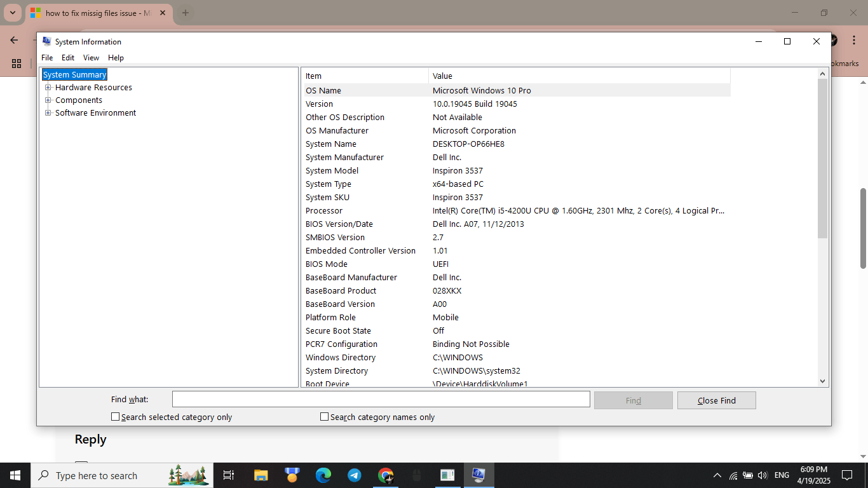The width and height of the screenshot is (868, 488).
Task: Open Telegram from the taskbar
Action: click(355, 475)
